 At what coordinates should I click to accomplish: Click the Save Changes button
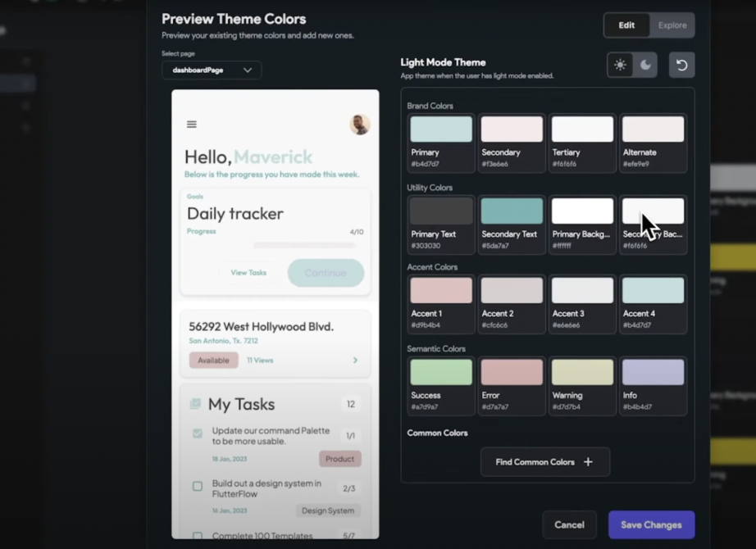click(x=651, y=524)
